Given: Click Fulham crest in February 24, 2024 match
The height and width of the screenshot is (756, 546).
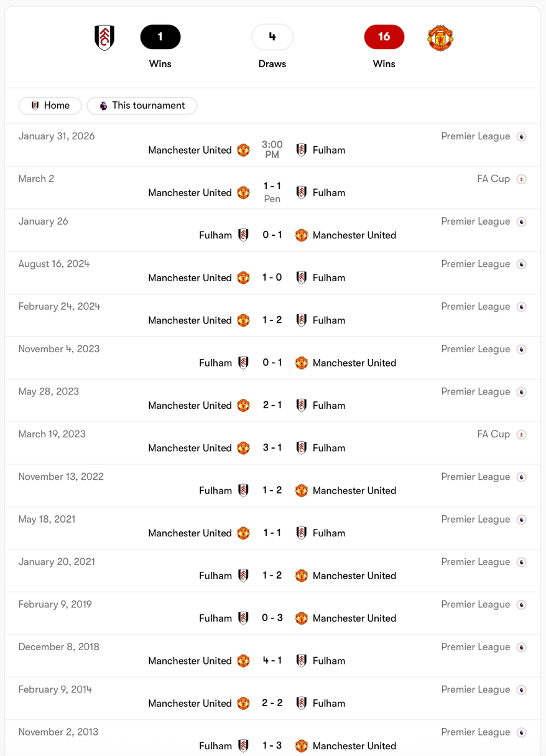Looking at the screenshot, I should [x=302, y=320].
